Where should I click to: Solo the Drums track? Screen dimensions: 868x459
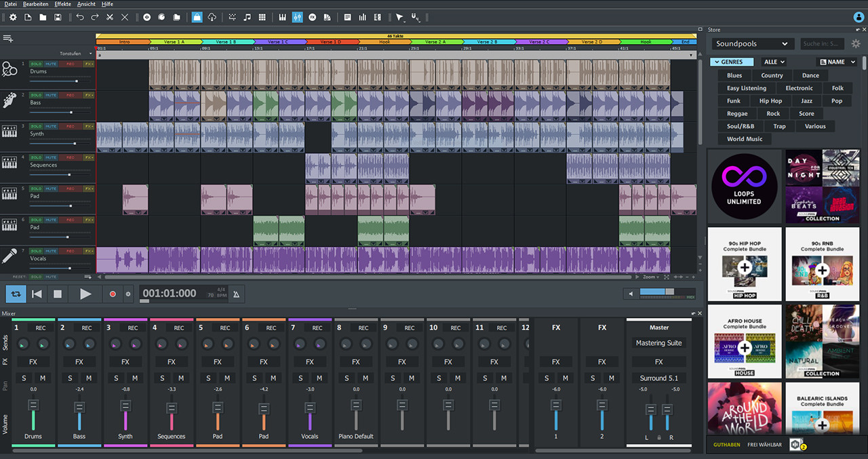click(x=36, y=64)
